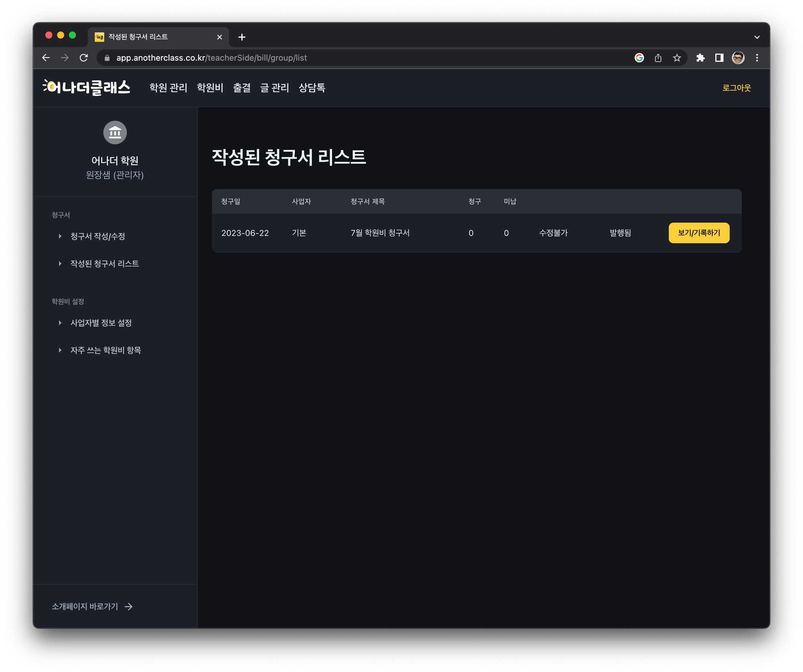This screenshot has height=672, width=803.
Task: Click the 어나더클래스 logo
Action: click(87, 88)
